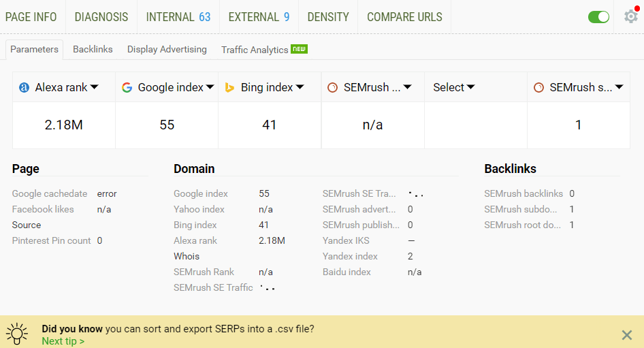Click the SEMrush publish... label
Screen dimensions: 644x348
[x=361, y=225]
